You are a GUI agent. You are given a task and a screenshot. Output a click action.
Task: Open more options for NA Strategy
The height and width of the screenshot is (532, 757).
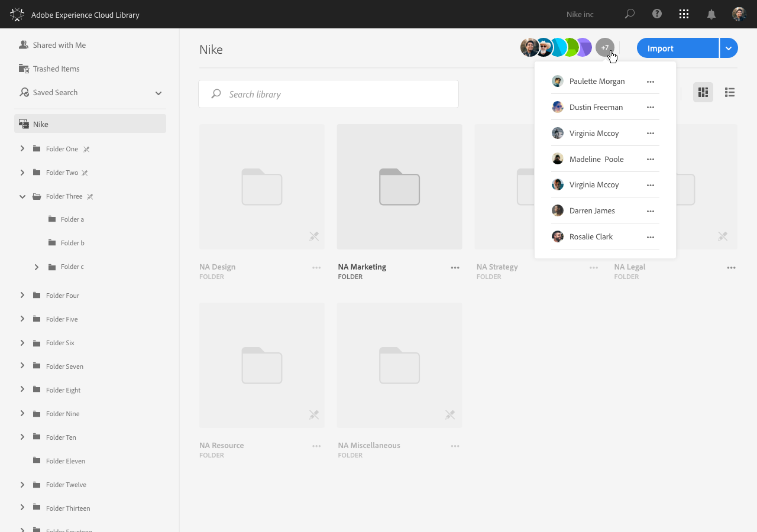pyautogui.click(x=593, y=268)
